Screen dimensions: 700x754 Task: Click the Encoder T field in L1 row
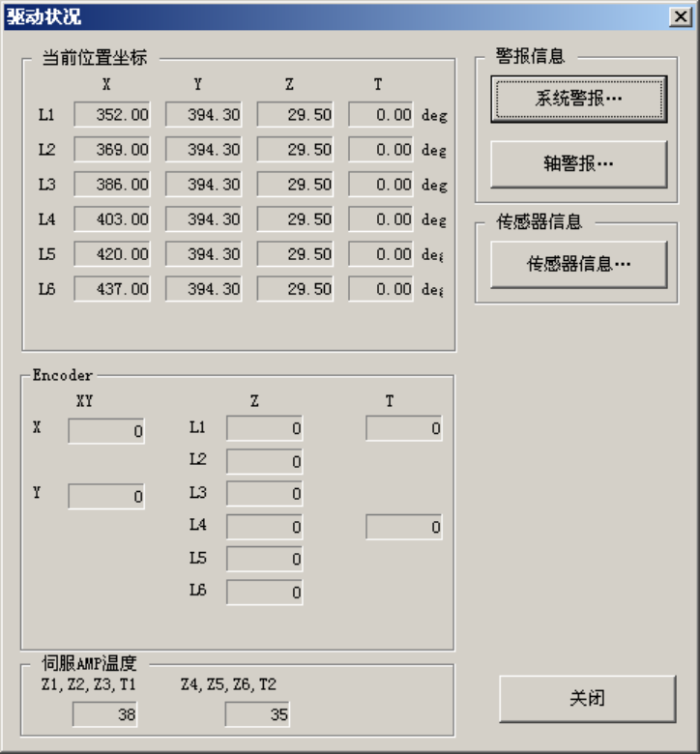pos(404,428)
